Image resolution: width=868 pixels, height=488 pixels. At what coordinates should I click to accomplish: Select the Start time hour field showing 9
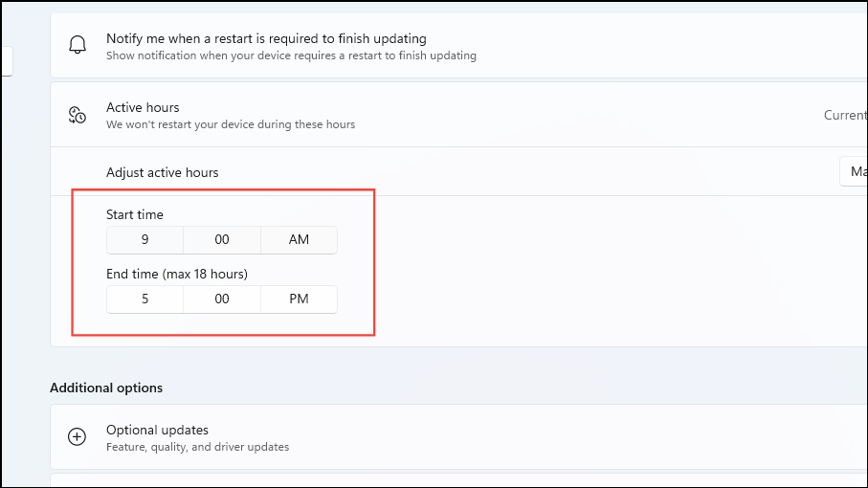[145, 239]
